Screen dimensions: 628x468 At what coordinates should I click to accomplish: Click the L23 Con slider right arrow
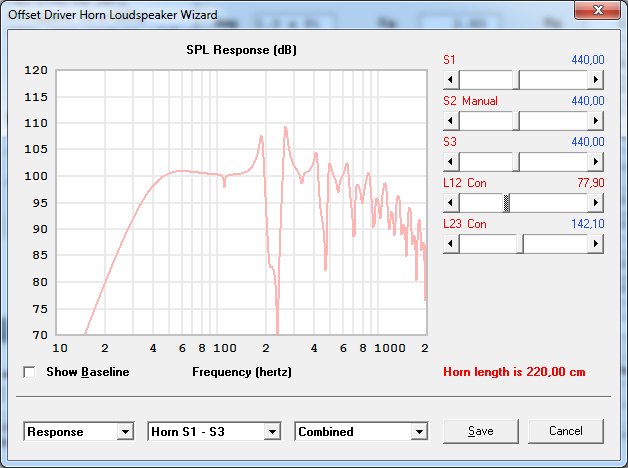point(596,244)
